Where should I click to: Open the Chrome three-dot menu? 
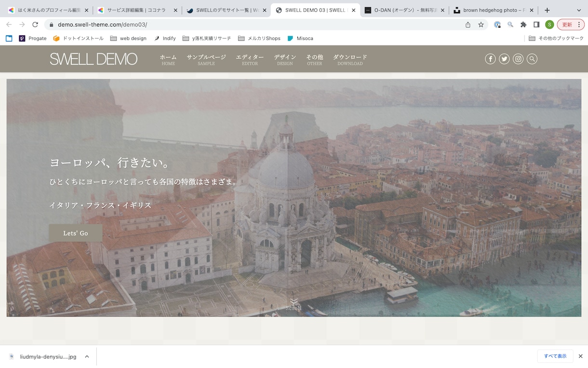[x=579, y=25]
